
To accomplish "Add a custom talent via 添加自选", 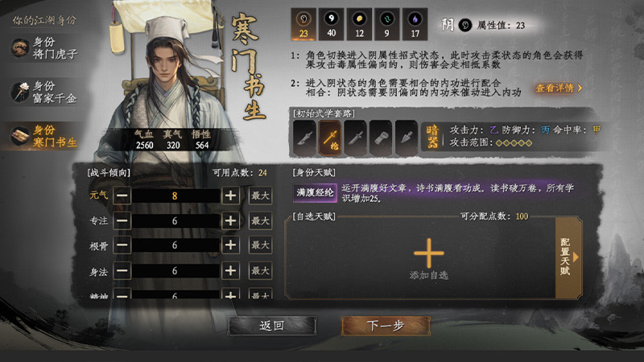I will (x=429, y=259).
